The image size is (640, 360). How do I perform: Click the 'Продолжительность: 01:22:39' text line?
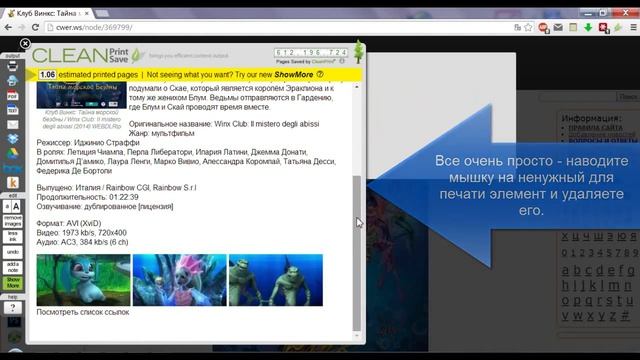tap(87, 197)
